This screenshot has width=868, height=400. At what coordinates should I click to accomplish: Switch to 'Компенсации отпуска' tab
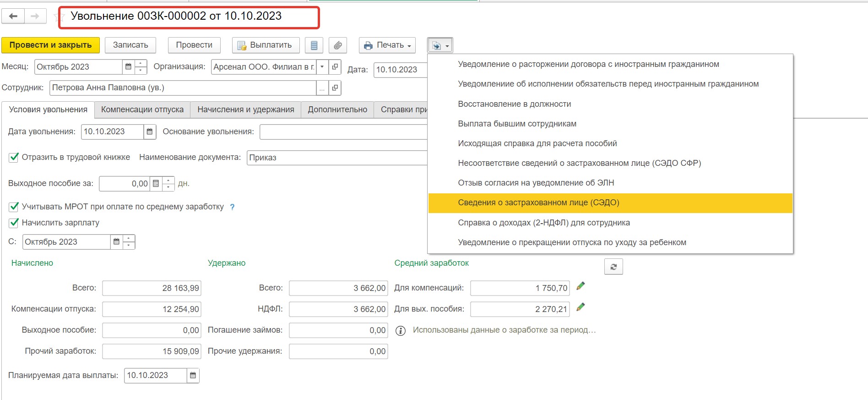(x=142, y=110)
